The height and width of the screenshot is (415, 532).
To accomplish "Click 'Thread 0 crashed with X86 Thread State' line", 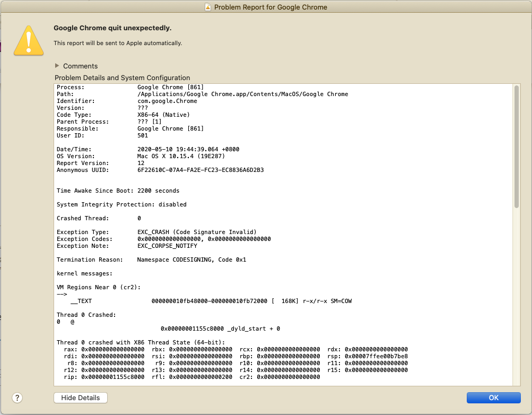I will click(141, 342).
